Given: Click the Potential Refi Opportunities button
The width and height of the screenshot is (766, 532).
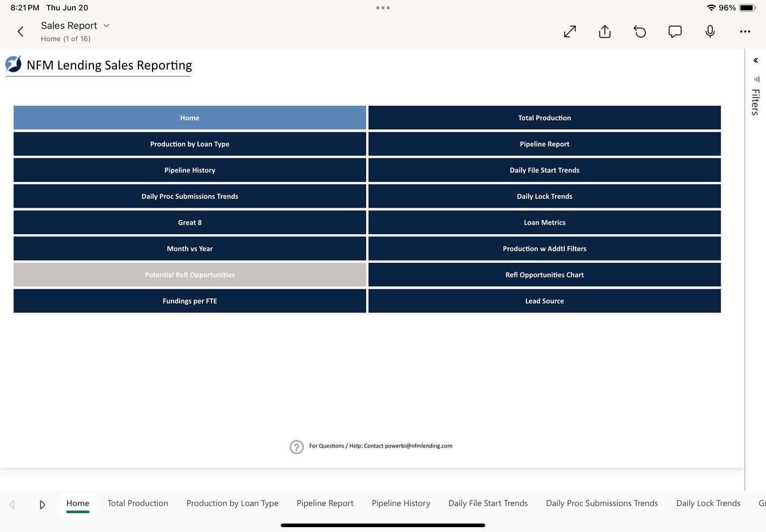Looking at the screenshot, I should (190, 275).
